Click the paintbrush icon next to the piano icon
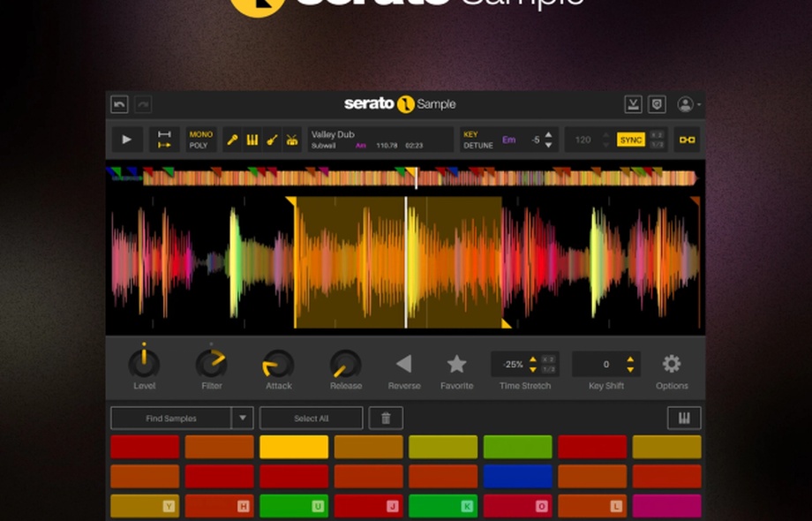Image resolution: width=812 pixels, height=521 pixels. [x=271, y=140]
